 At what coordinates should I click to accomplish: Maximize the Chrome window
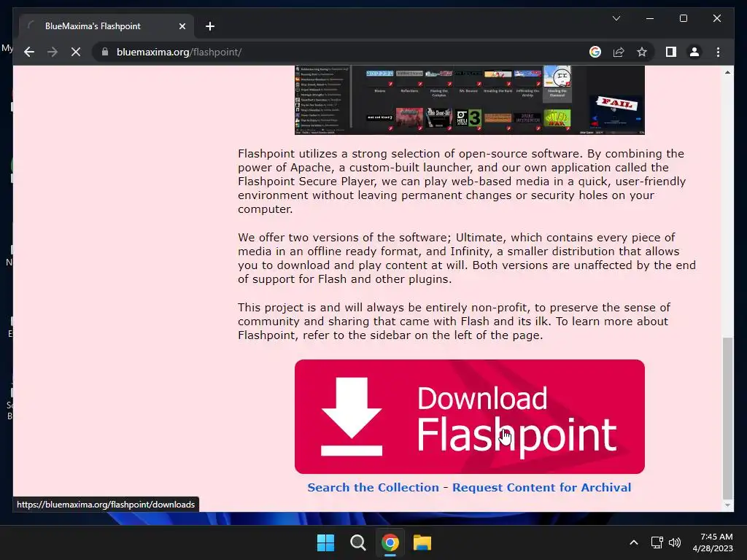click(683, 18)
